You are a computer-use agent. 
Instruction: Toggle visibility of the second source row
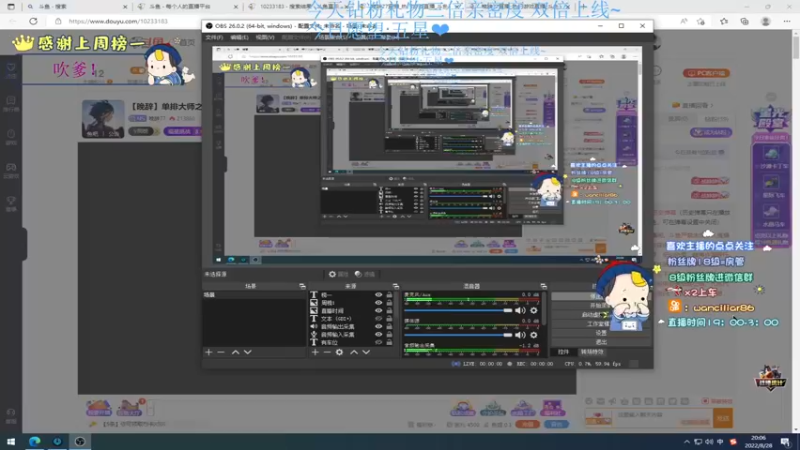[x=378, y=303]
